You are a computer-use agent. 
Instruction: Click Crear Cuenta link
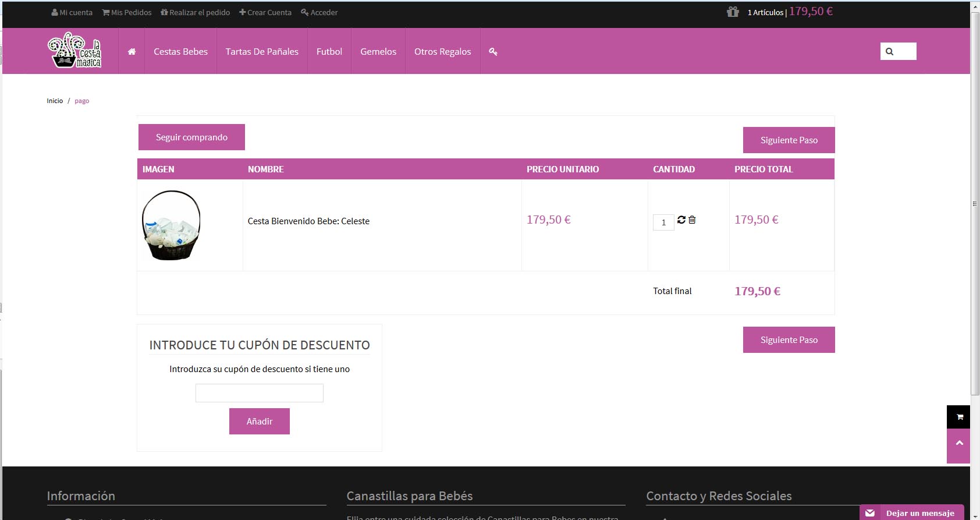point(265,12)
